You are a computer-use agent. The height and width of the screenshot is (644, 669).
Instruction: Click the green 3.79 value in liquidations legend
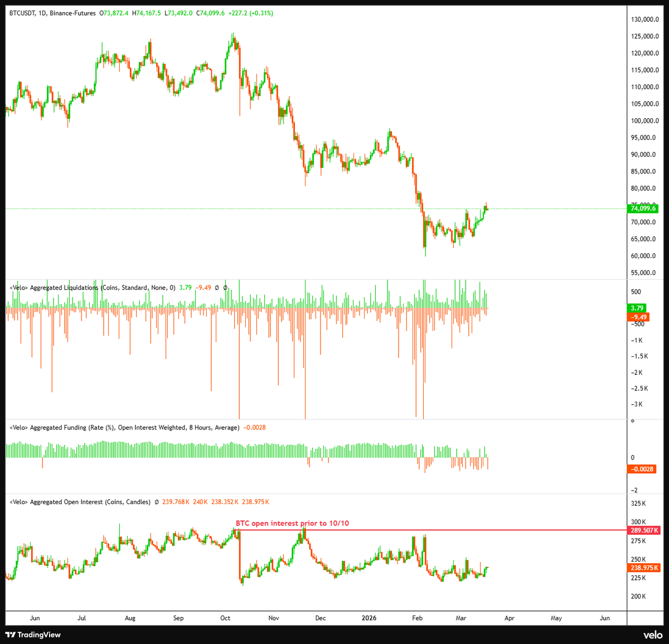[186, 288]
